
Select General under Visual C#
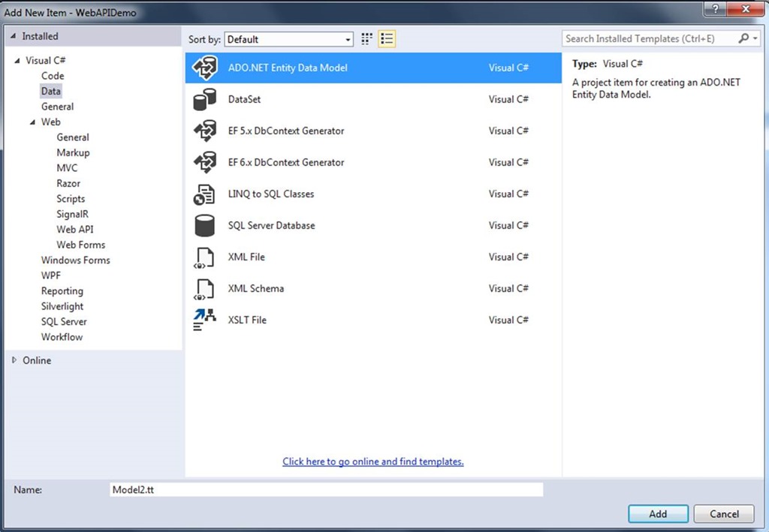point(57,107)
